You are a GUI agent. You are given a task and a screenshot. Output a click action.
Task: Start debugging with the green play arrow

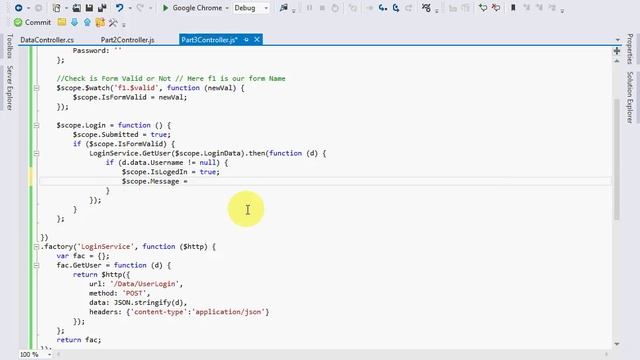pyautogui.click(x=165, y=8)
